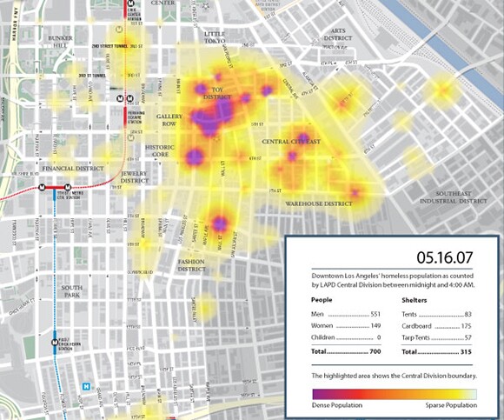Image resolution: width=504 pixels, height=420 pixels.
Task: Click the blue H hospital icon
Action: click(86, 386)
